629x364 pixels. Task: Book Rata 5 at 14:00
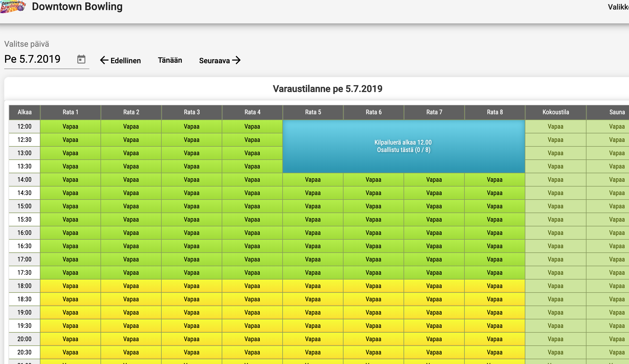[313, 180]
